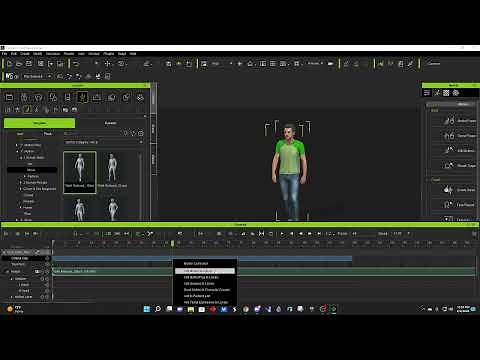Image resolution: width=480 pixels, height=360 pixels.
Task: Click the Home camera view icon
Action: point(250,63)
